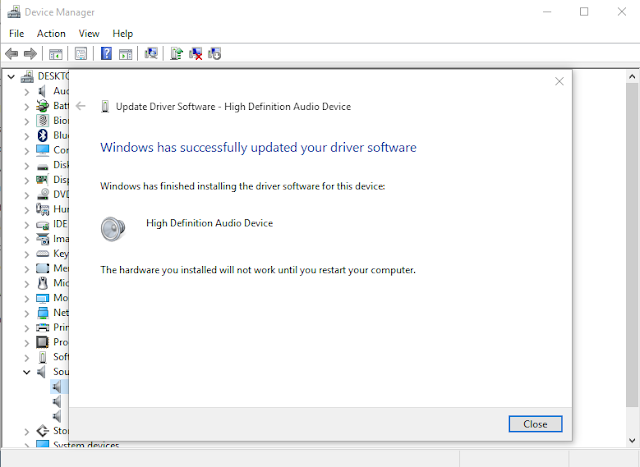Toggle the Show/Hide Action Pane toolbar icon
This screenshot has height=467, width=640.
click(126, 53)
